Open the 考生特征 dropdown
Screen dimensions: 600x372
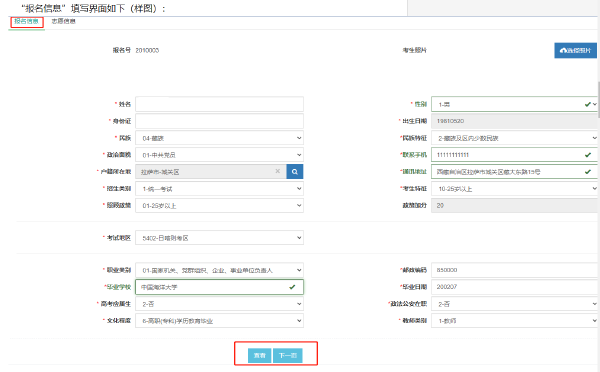pos(515,189)
